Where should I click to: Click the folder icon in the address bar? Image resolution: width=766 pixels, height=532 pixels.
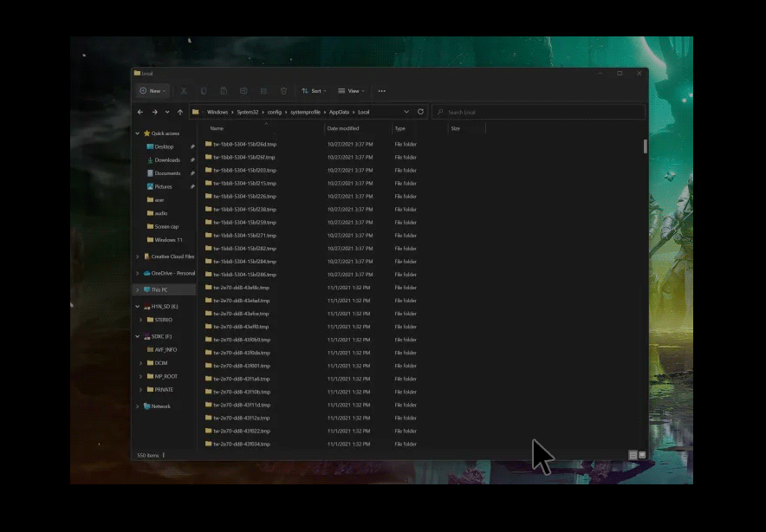point(196,112)
